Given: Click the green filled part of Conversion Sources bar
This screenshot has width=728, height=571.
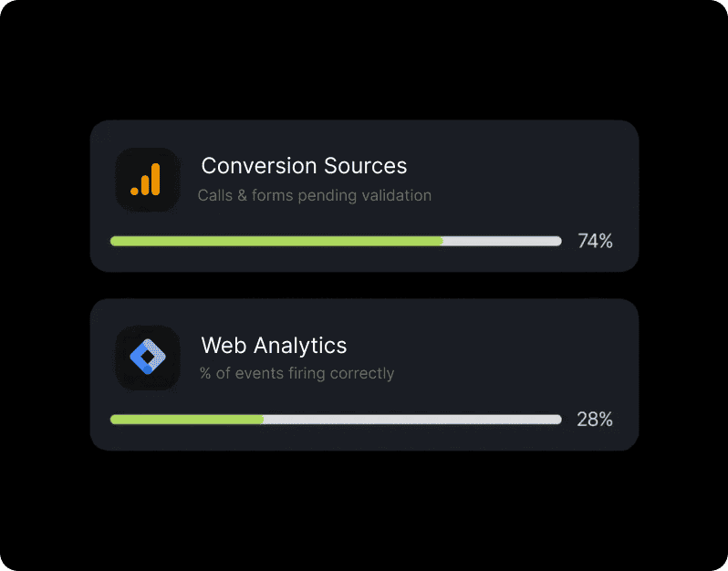Looking at the screenshot, I should 274,241.
